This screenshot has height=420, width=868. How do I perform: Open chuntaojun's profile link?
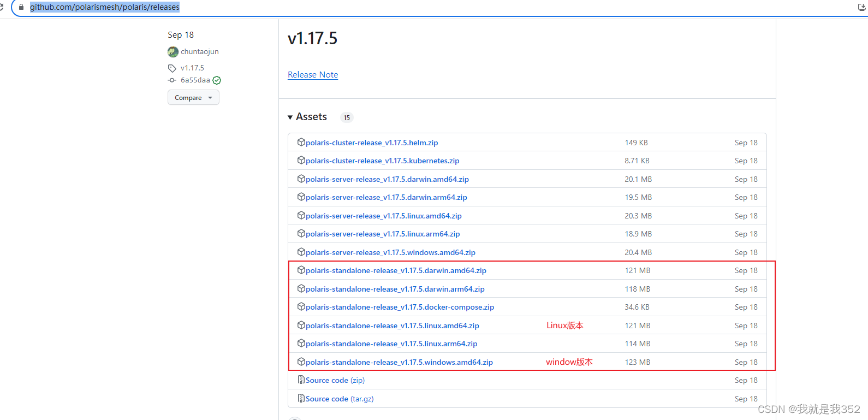pos(200,52)
